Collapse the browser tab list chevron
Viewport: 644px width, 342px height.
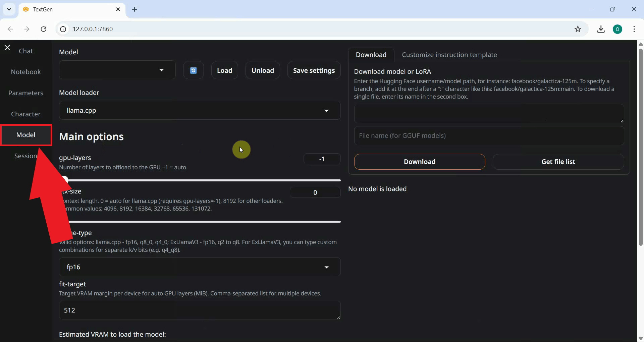pyautogui.click(x=9, y=9)
